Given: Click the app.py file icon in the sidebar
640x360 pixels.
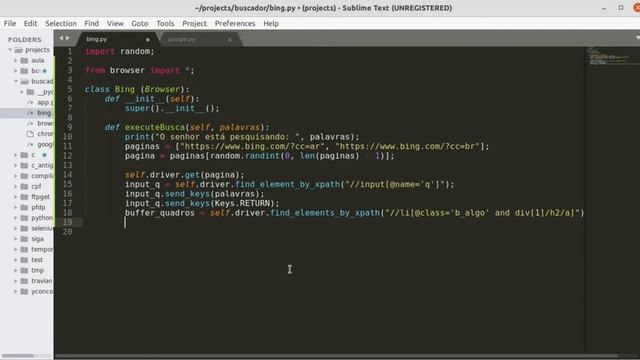Looking at the screenshot, I should [31, 102].
